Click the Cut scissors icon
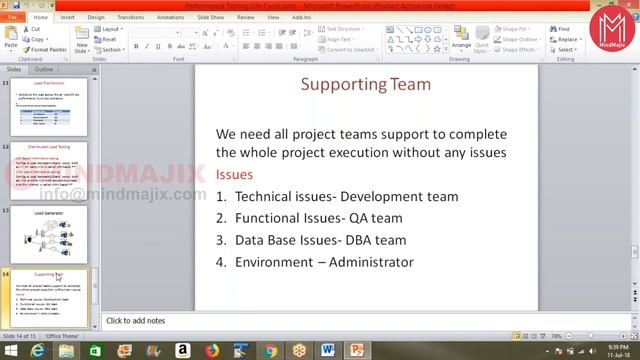640x360 pixels. click(26, 29)
